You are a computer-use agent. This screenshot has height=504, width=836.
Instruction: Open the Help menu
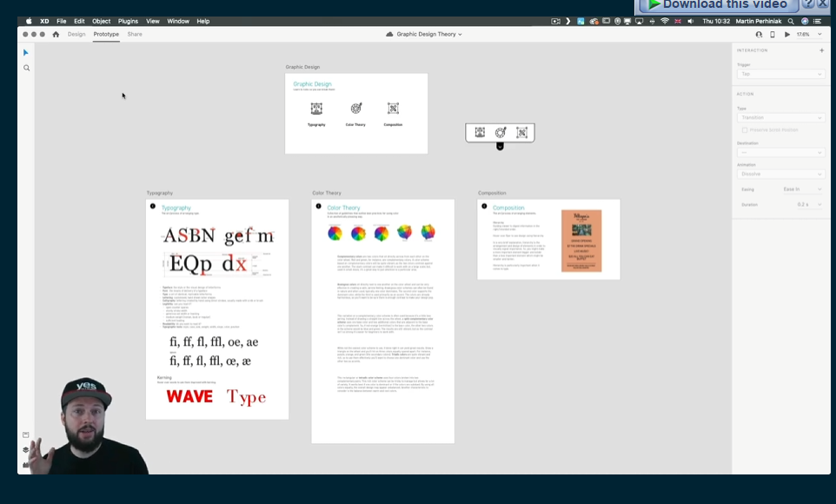coord(203,22)
